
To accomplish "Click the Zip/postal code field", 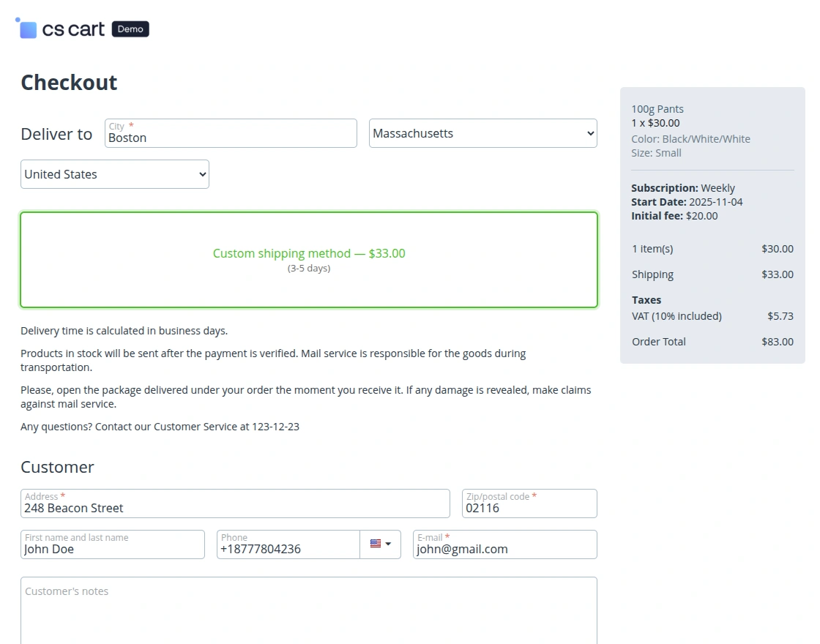I will pyautogui.click(x=529, y=507).
